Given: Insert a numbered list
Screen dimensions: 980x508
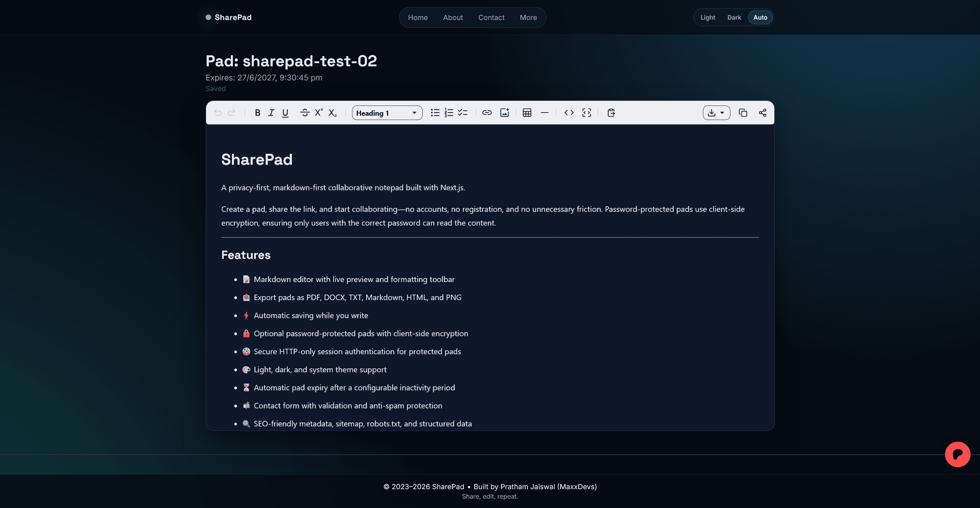Looking at the screenshot, I should [449, 113].
